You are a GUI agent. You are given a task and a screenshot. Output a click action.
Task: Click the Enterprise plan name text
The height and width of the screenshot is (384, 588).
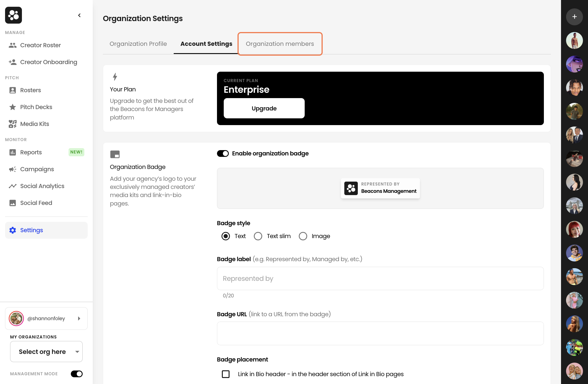click(x=246, y=89)
